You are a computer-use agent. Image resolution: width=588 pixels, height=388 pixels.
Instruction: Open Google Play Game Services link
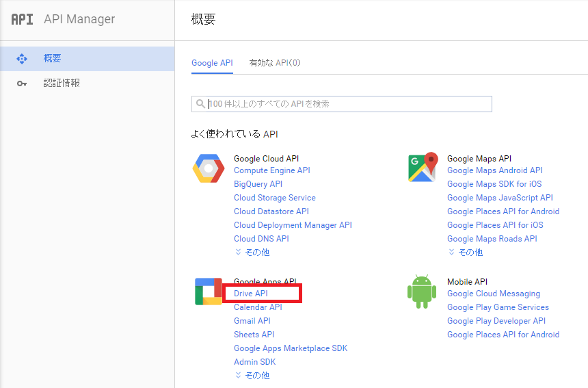pos(498,307)
